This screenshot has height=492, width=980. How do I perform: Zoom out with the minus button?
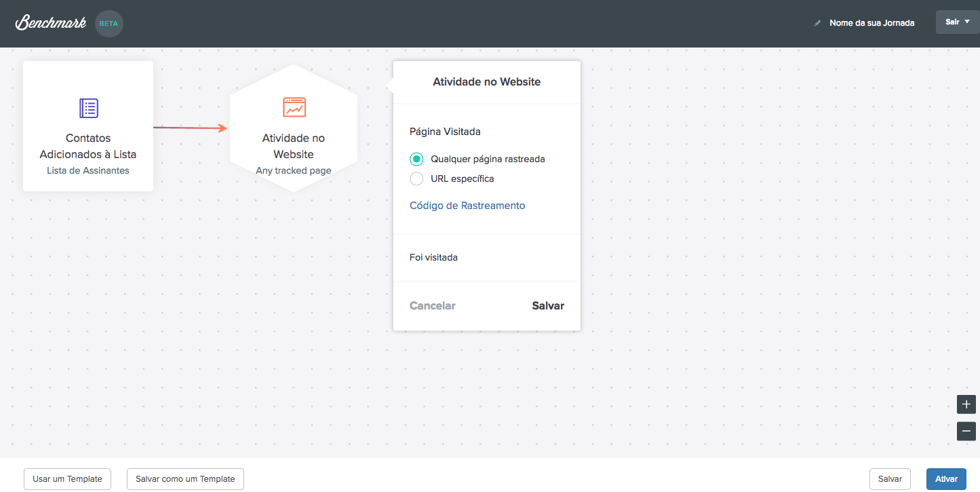tap(966, 431)
